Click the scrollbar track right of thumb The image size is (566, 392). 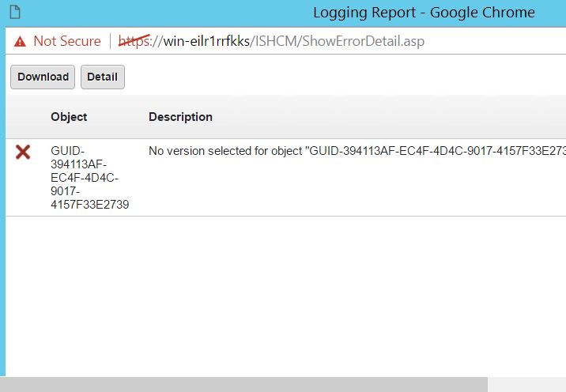[x=526, y=385]
